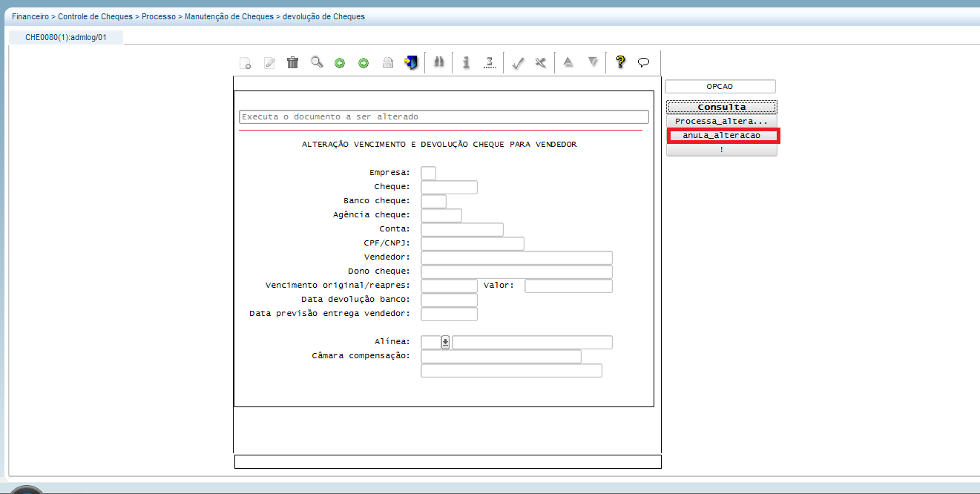
Task: Click the edit pencil toolbar icon
Action: pyautogui.click(x=269, y=63)
